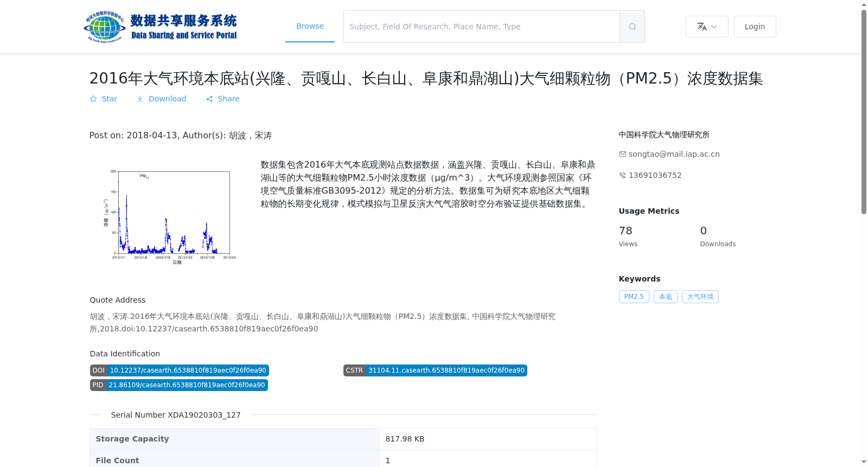Click the PID identifier badge
This screenshot has height=467, width=868.
[x=179, y=385]
